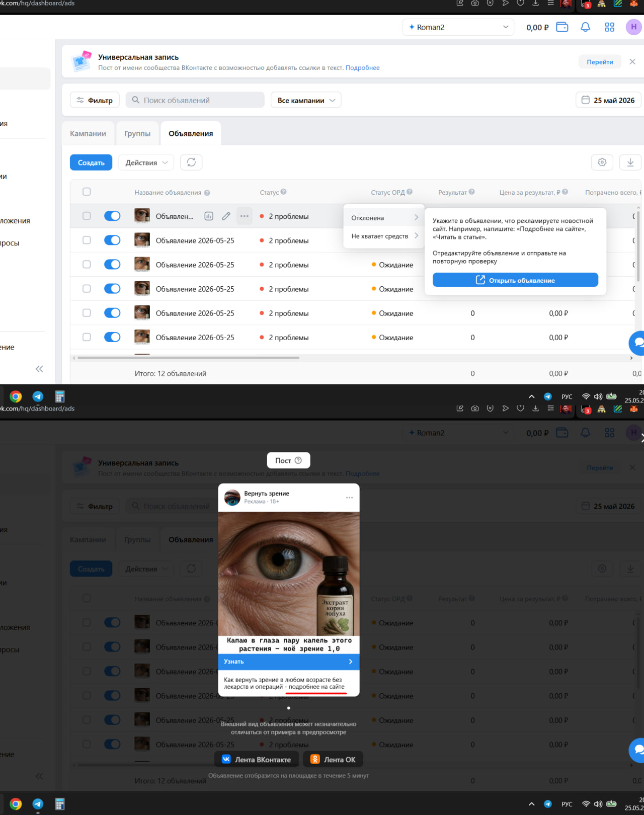The width and height of the screenshot is (644, 815).
Task: Click Создать button in the undimmed dashboard
Action: pos(91,162)
